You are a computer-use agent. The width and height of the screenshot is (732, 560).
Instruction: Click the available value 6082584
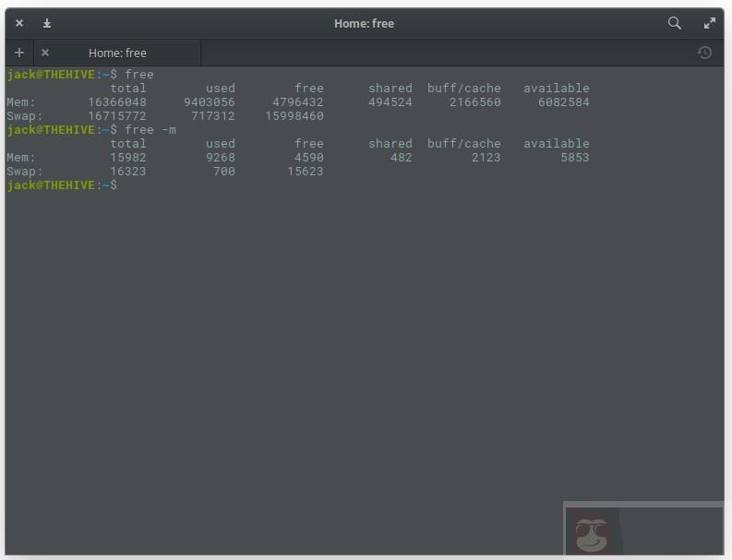pos(563,102)
